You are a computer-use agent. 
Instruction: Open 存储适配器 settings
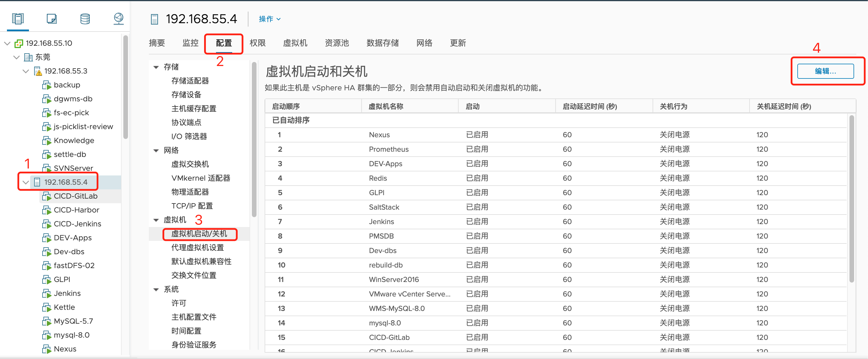190,81
